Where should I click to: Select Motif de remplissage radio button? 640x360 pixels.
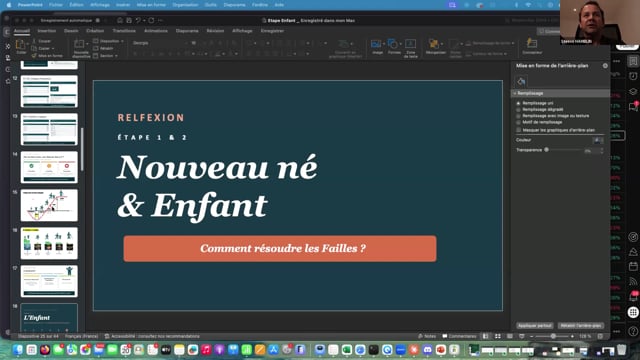(518, 122)
